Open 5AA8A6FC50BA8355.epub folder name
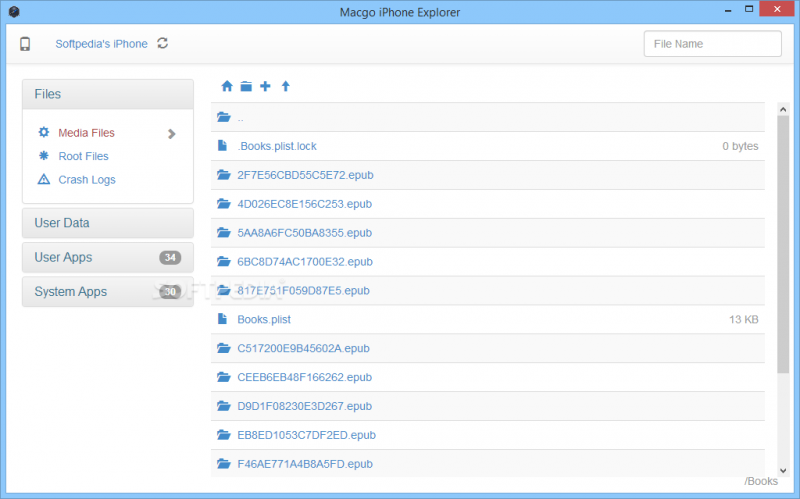Viewport: 800px width, 499px height. 305,233
